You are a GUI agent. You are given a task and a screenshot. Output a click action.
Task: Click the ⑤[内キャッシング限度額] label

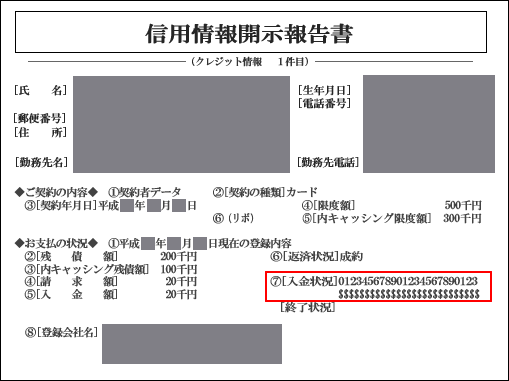click(x=367, y=218)
